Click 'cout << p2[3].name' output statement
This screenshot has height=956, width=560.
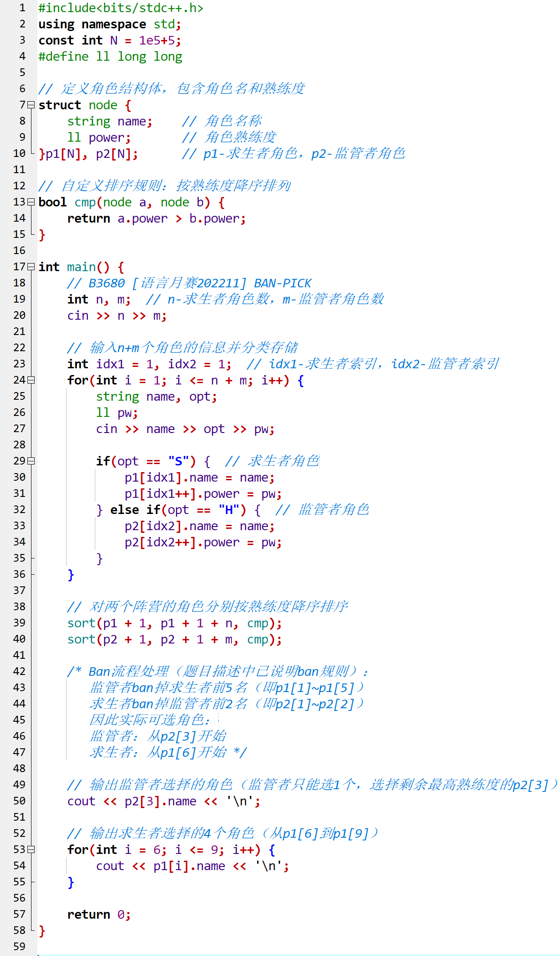point(164,801)
